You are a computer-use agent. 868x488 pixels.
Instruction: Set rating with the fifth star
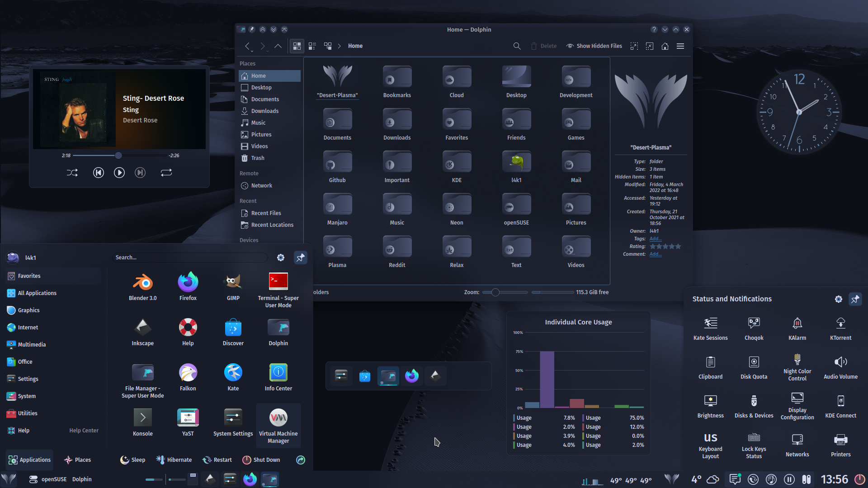point(678,247)
